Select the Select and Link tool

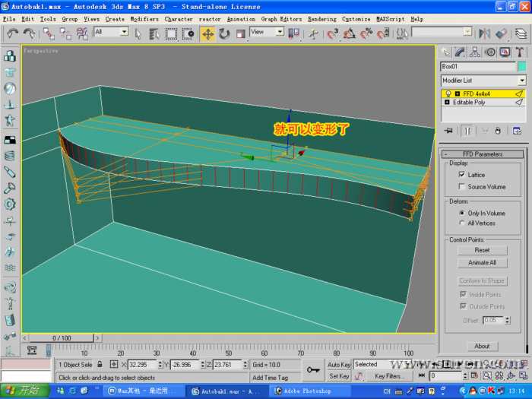(x=49, y=33)
